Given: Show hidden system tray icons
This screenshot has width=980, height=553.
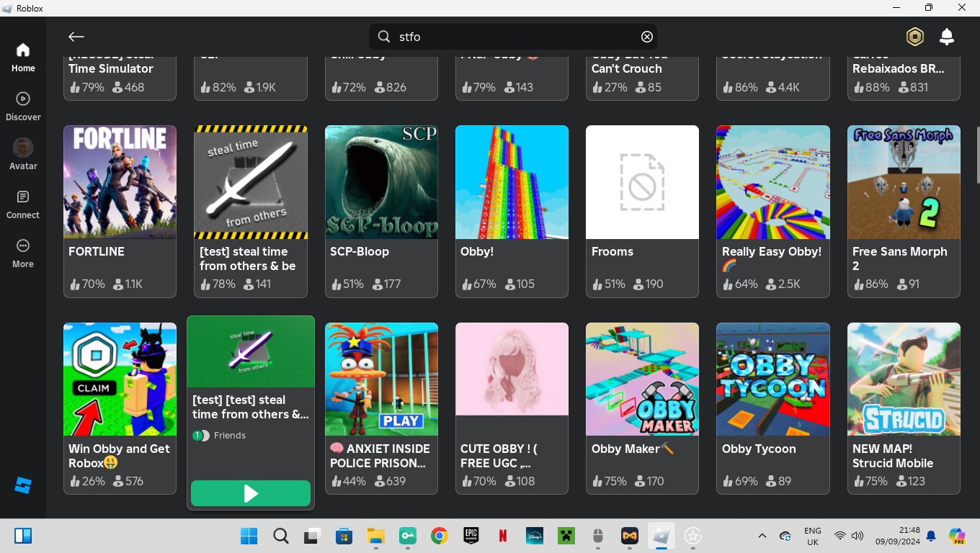Looking at the screenshot, I should tap(762, 536).
